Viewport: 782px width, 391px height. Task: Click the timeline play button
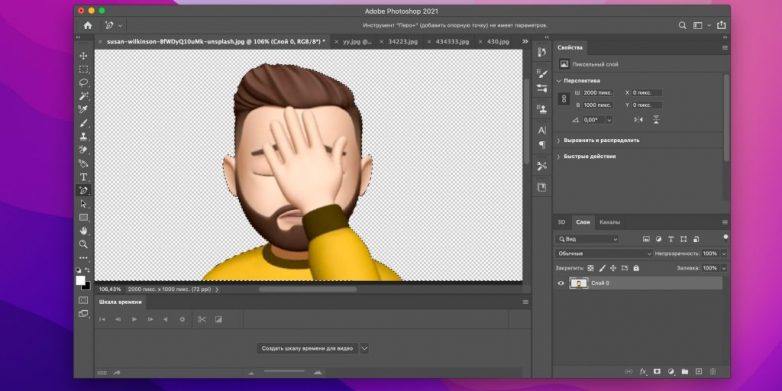tap(134, 319)
